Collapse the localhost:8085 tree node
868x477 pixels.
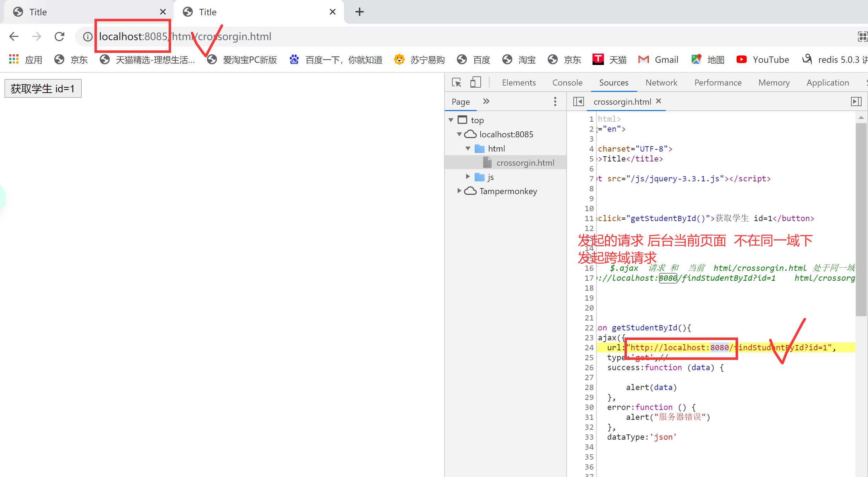[x=459, y=134]
